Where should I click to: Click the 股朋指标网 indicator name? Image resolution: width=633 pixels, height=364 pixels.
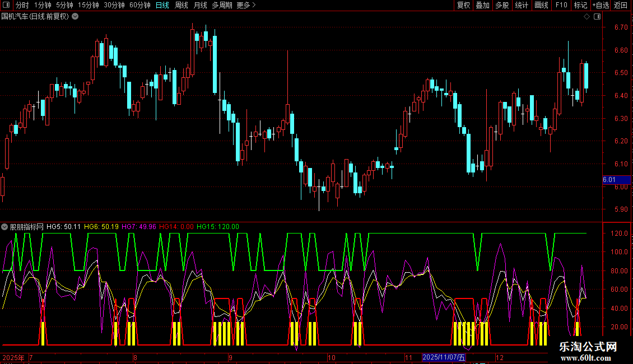point(27,227)
